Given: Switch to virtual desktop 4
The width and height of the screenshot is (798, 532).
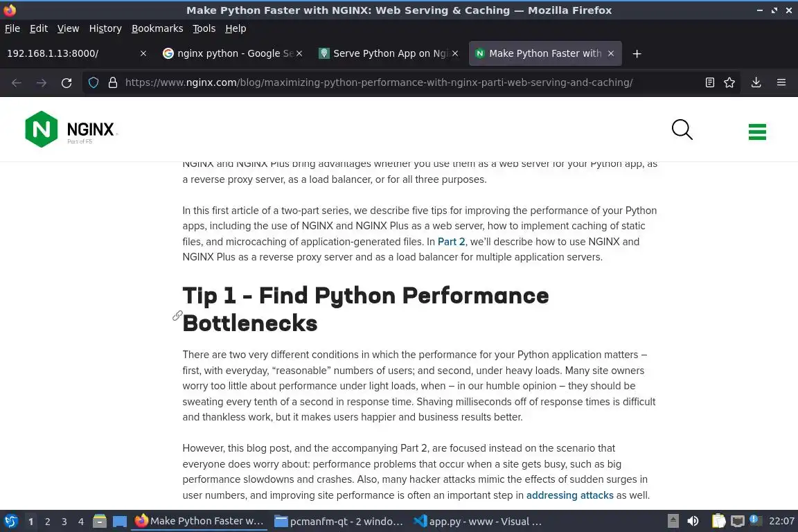Looking at the screenshot, I should (x=81, y=522).
